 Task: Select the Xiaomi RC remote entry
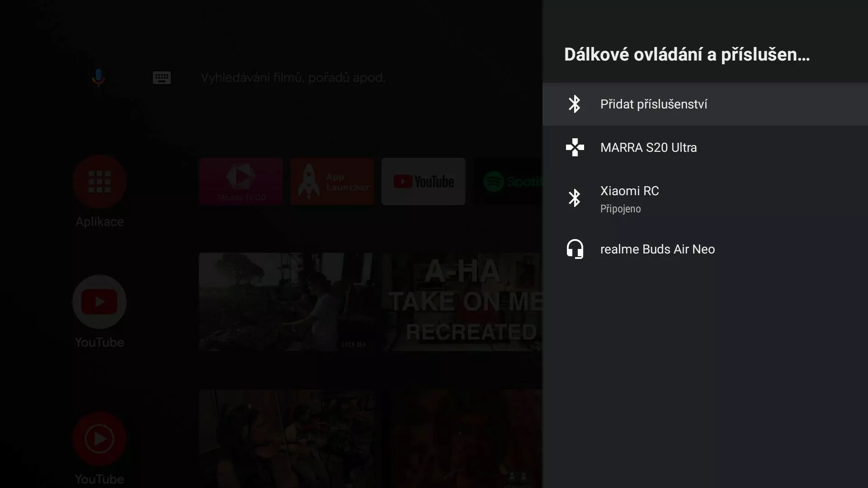coord(705,198)
